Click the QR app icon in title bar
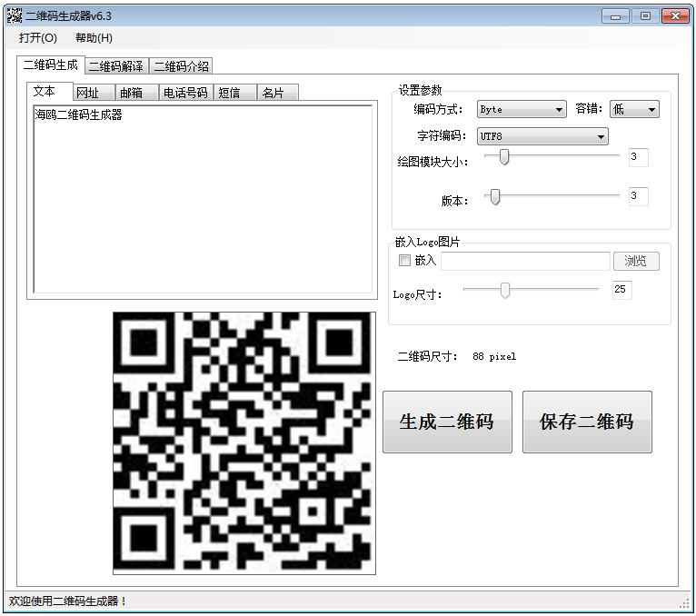This screenshot has height=616, width=696. pos(15,16)
